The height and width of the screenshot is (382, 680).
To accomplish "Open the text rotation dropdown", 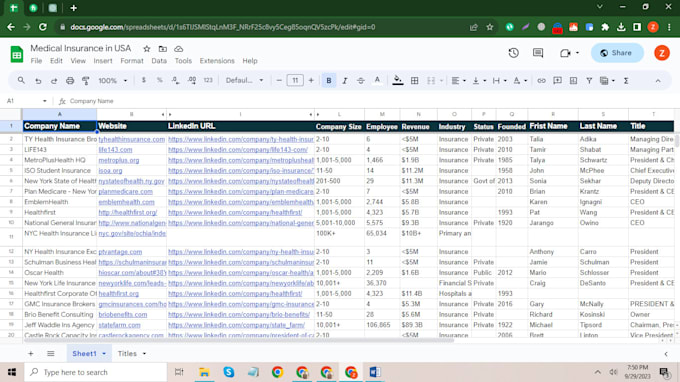I will (520, 81).
